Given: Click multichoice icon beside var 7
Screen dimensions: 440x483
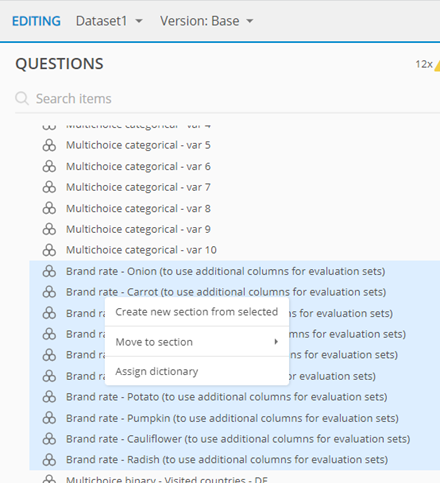Looking at the screenshot, I should click(x=49, y=187).
